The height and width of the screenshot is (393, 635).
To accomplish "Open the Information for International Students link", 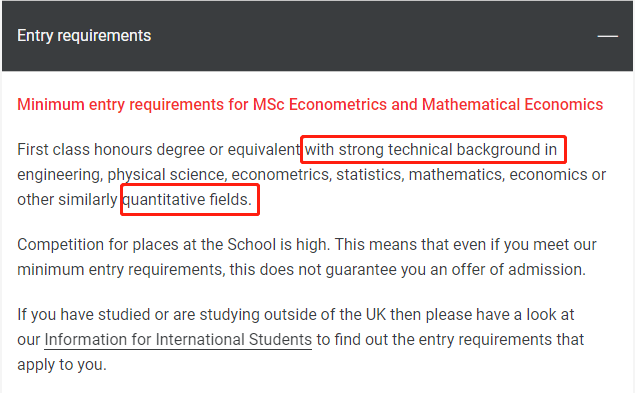I will click(178, 340).
